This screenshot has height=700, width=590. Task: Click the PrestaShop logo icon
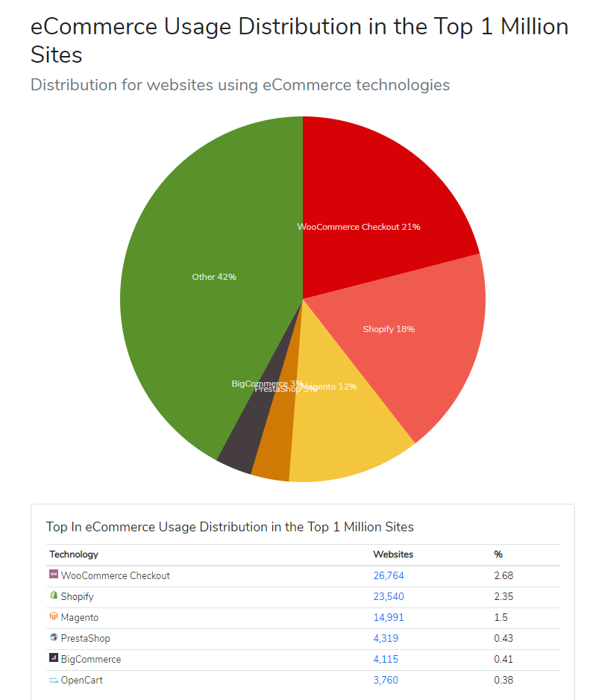pos(54,637)
